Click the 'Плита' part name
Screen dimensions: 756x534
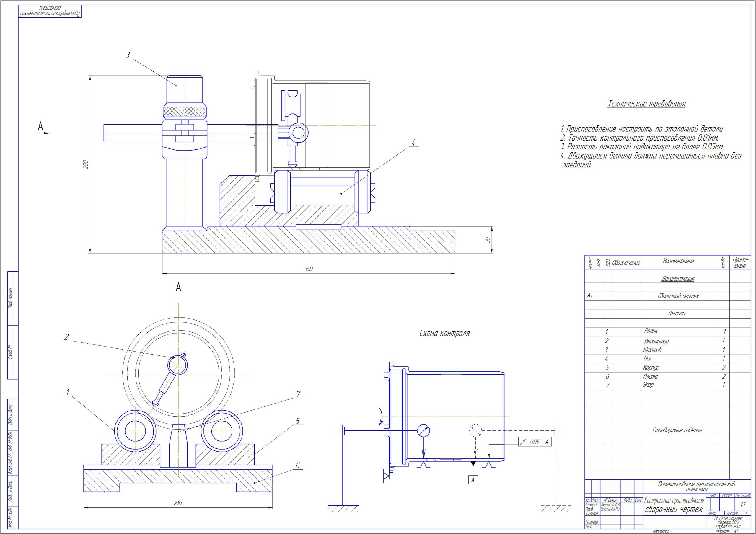(650, 377)
